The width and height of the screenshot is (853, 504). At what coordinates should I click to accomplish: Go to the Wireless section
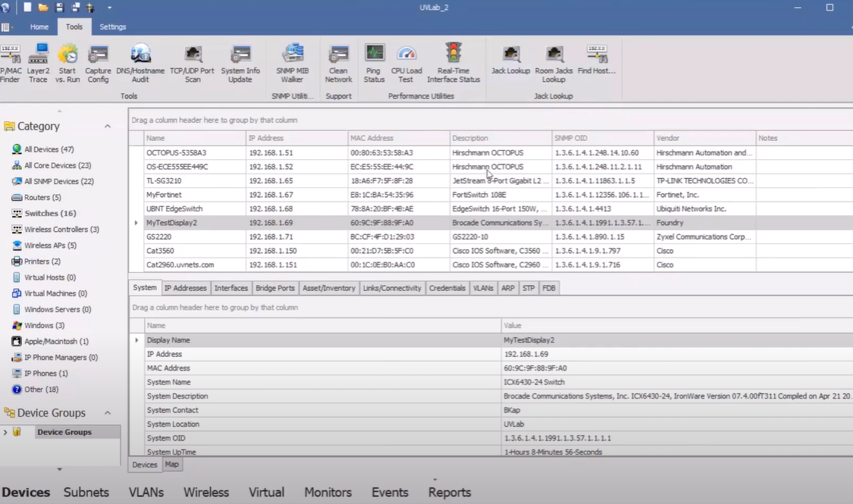click(206, 492)
